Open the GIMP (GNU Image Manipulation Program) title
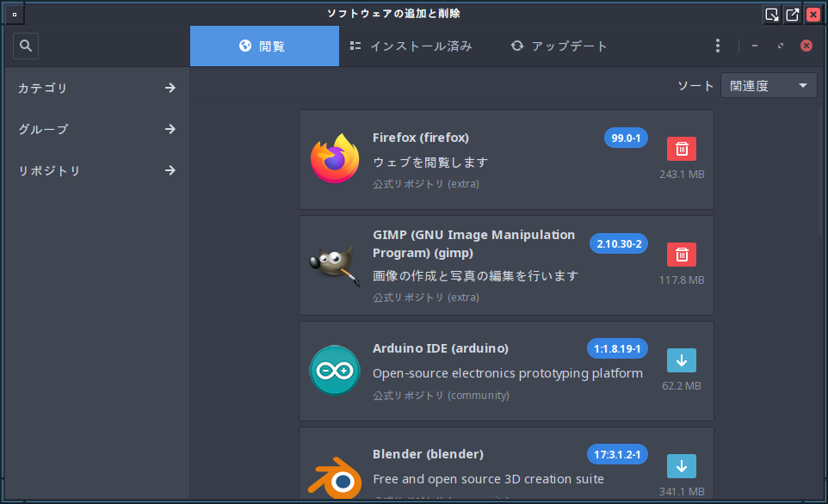 tap(473, 243)
